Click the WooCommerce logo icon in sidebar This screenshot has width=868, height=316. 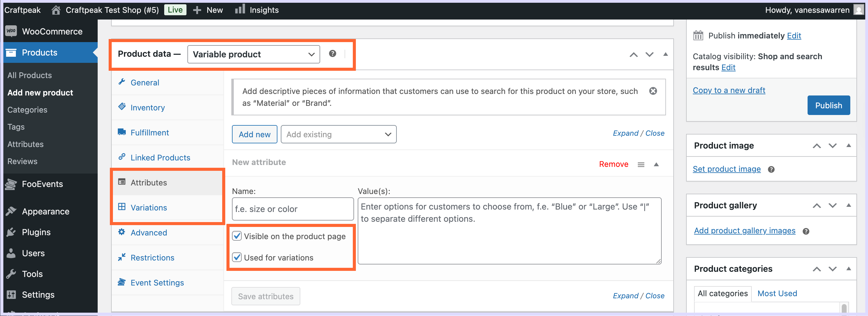(x=11, y=31)
